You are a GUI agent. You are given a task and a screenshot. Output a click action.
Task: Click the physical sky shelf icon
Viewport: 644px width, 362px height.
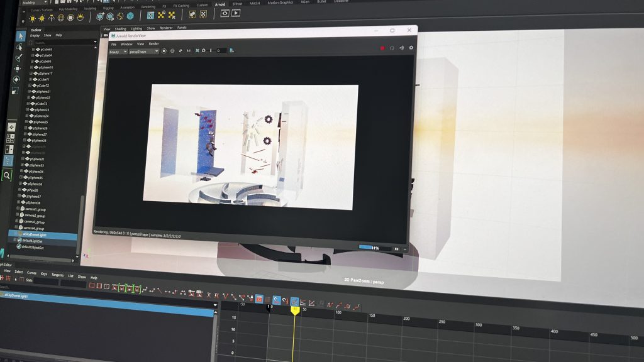[80, 17]
